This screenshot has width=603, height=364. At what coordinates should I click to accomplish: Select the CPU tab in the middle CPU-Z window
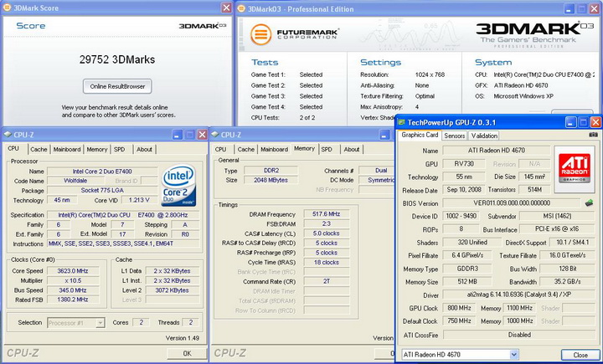[x=221, y=149]
